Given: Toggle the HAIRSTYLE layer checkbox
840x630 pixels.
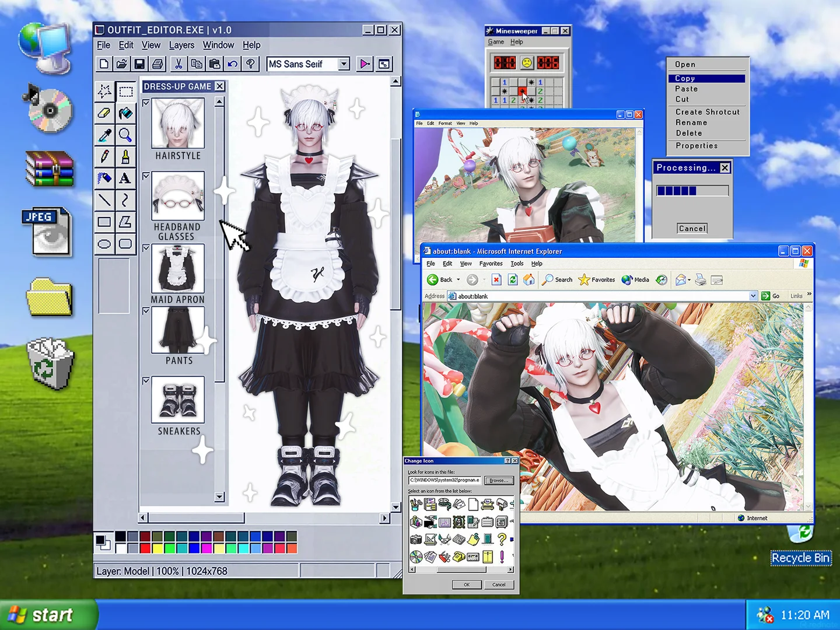Looking at the screenshot, I should pyautogui.click(x=146, y=103).
